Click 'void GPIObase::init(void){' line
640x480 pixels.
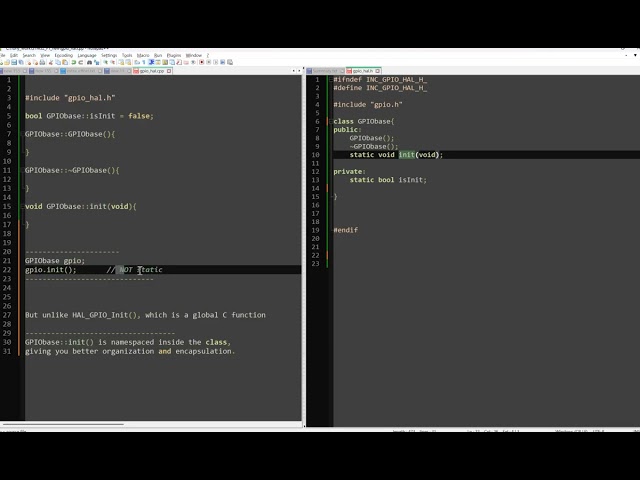tap(81, 207)
